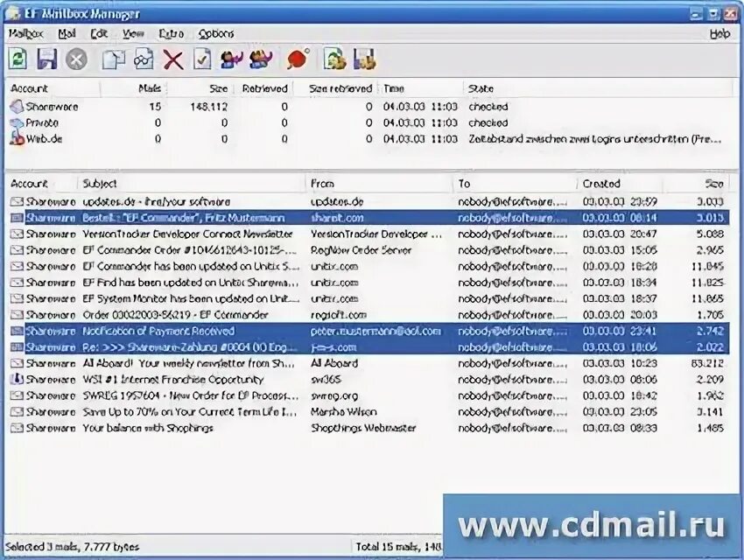This screenshot has width=744, height=560.
Task: Select mail from Marsha Wilson
Action: 368,411
